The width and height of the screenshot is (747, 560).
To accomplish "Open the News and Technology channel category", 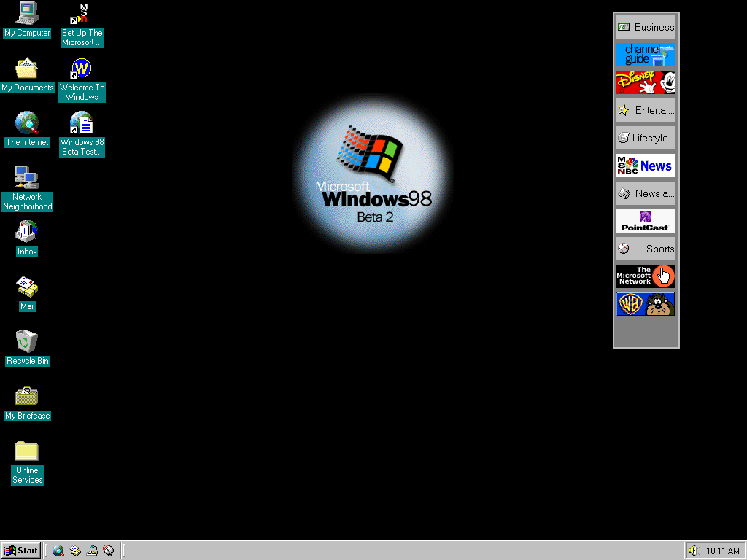I will tap(646, 192).
